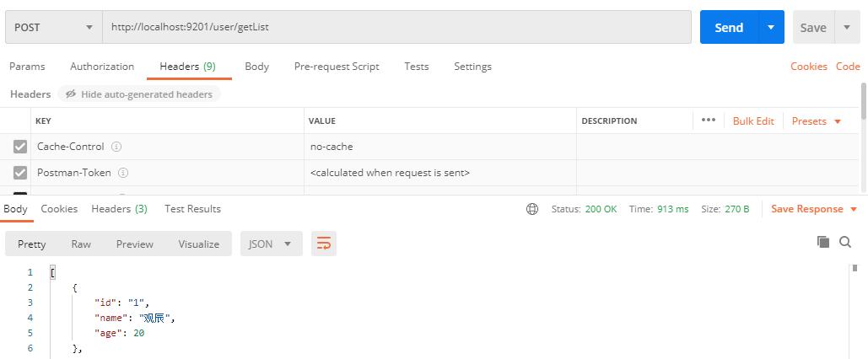868x359 pixels.
Task: Click the Send button
Action: tap(729, 27)
